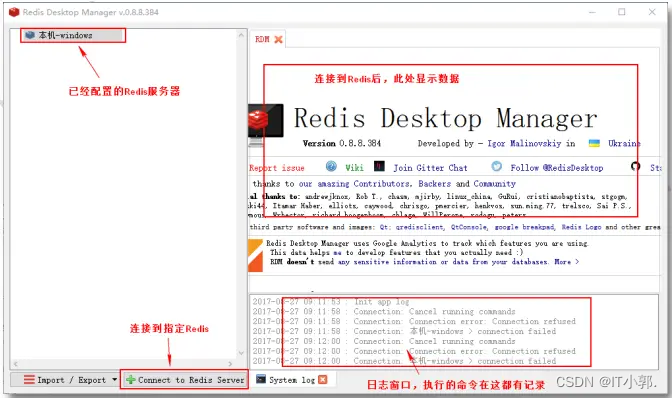Screen dimensions: 672x398
Task: Open the Contributors link
Action: coord(381,184)
